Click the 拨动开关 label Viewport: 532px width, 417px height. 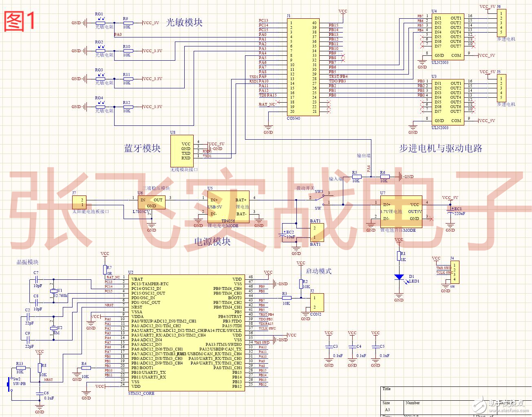click(305, 188)
